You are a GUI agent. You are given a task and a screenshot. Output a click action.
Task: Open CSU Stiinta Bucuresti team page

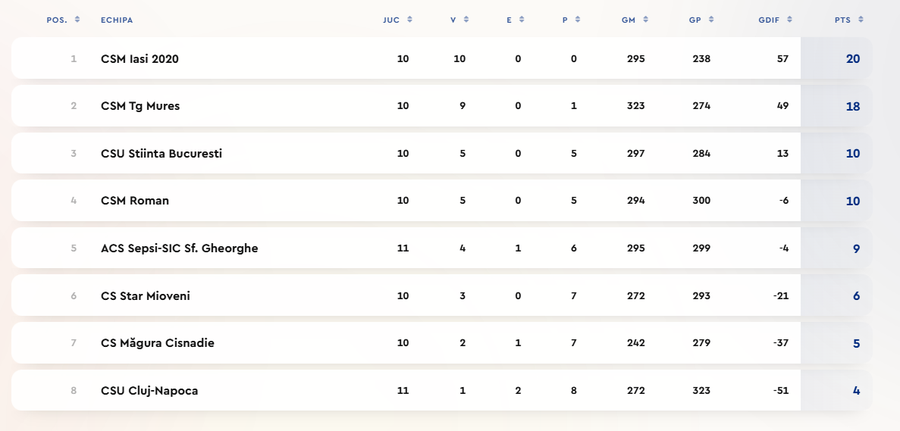point(161,154)
